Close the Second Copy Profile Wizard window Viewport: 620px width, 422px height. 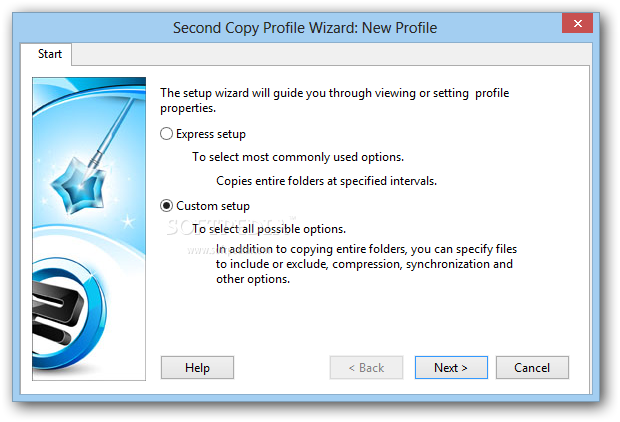(577, 23)
